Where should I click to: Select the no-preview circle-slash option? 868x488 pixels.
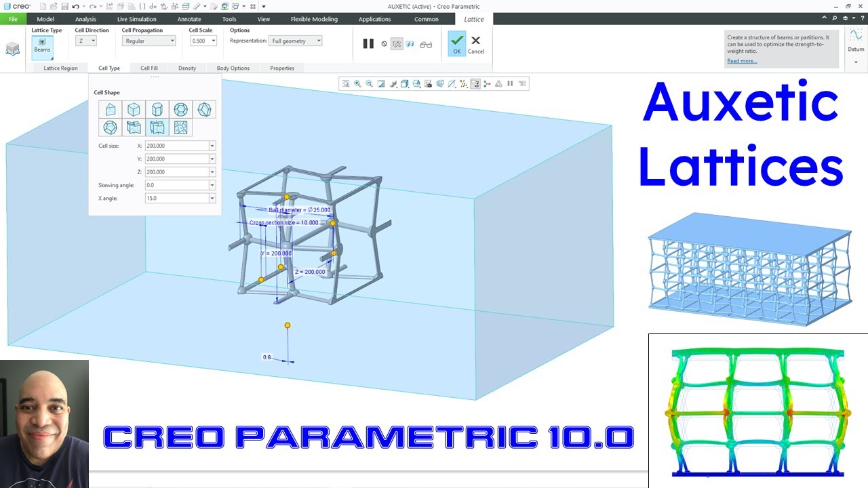(384, 44)
